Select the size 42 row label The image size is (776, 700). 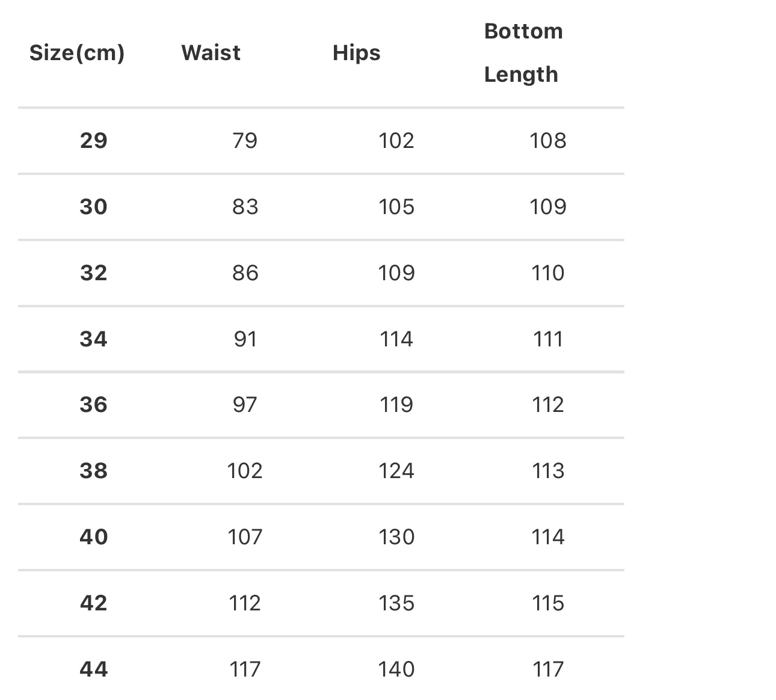[93, 603]
